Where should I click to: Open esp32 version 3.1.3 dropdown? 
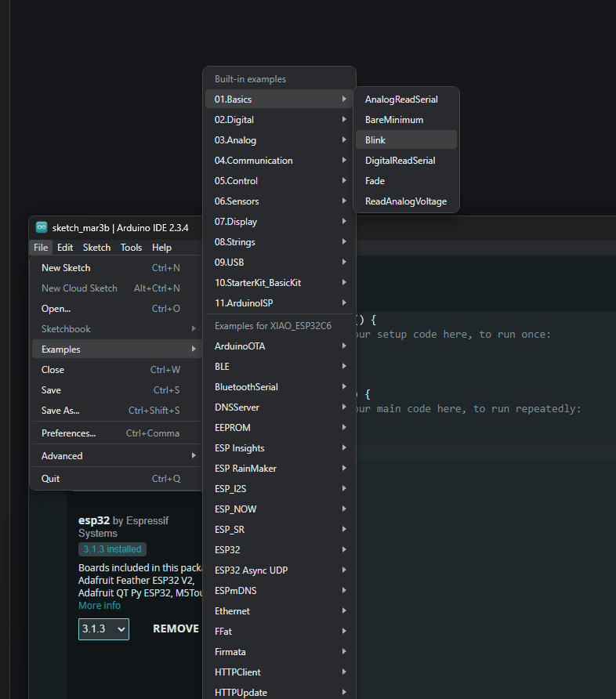104,629
